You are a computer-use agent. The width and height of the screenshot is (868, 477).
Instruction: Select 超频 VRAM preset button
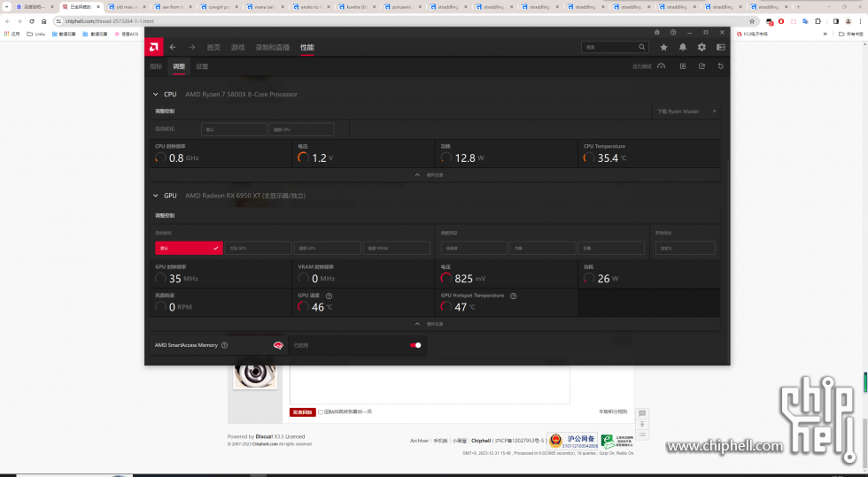pyautogui.click(x=397, y=248)
